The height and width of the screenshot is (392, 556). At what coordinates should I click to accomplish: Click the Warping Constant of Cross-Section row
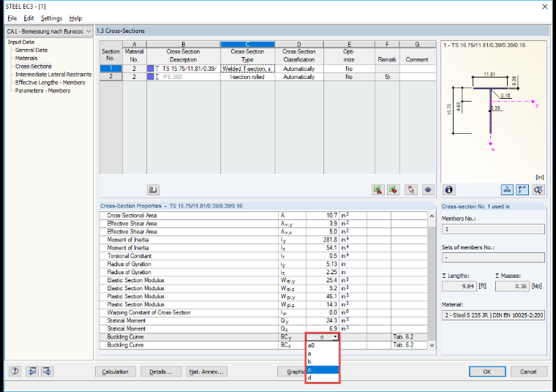tap(263, 312)
